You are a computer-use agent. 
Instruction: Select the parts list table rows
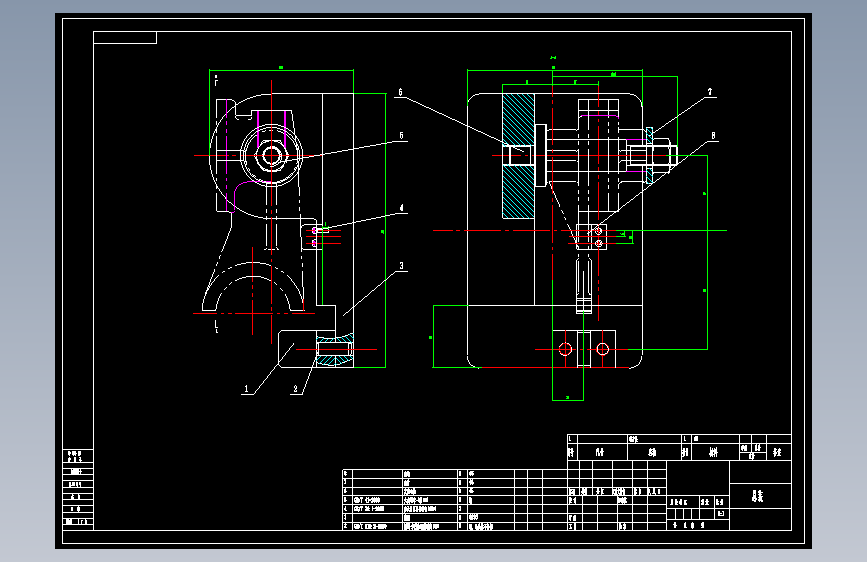(x=455, y=500)
